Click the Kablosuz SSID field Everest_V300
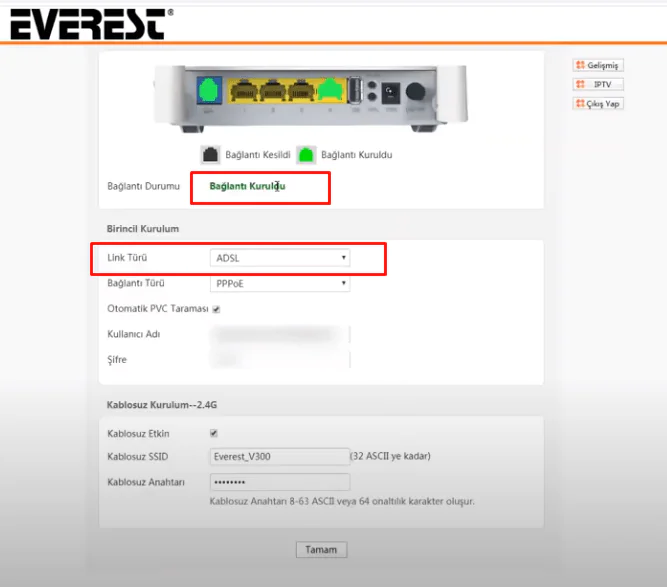Viewport: 667px width, 587px height. point(280,457)
